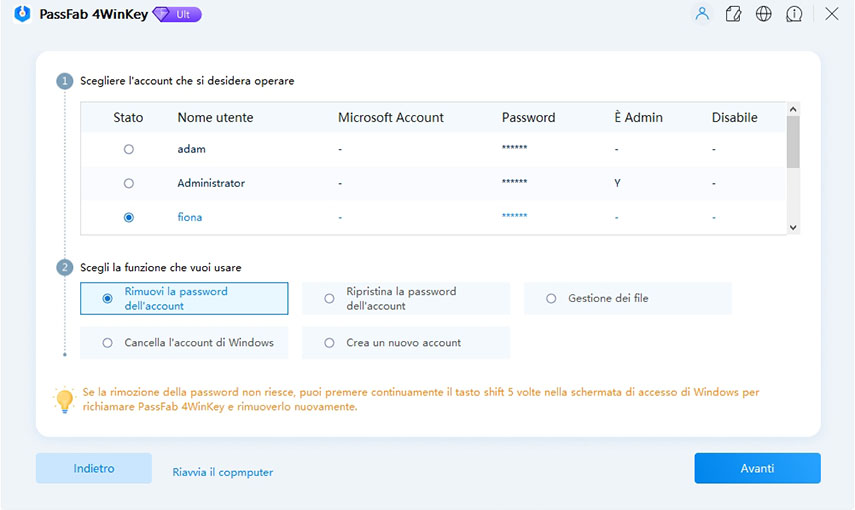Click the register/edit note icon
Image resolution: width=855 pixels, height=510 pixels.
click(733, 14)
